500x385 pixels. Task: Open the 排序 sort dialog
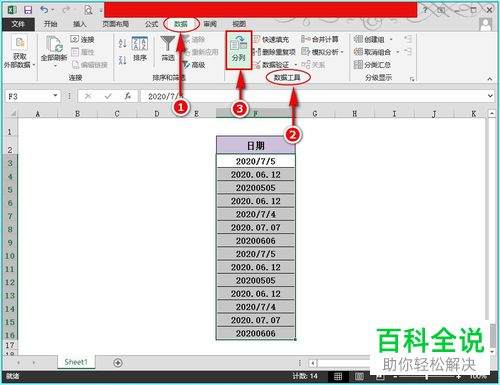pos(140,49)
